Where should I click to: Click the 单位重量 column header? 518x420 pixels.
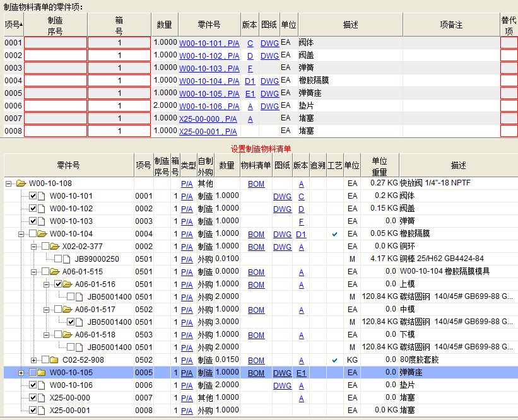click(379, 165)
